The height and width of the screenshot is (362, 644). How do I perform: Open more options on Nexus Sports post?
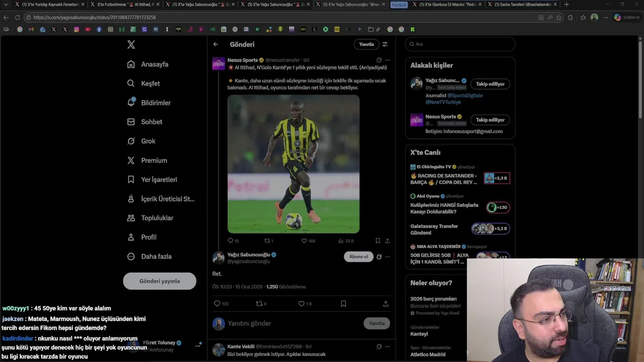click(x=387, y=60)
